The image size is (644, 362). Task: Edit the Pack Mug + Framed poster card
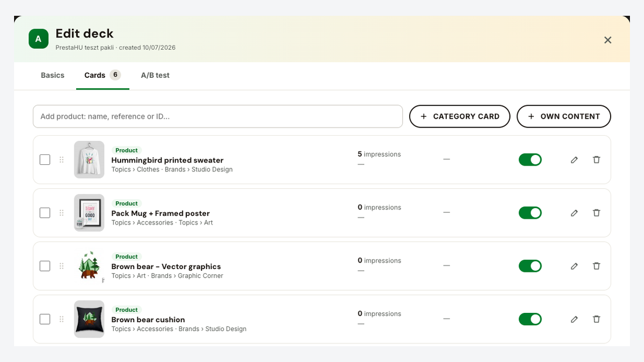pos(574,213)
